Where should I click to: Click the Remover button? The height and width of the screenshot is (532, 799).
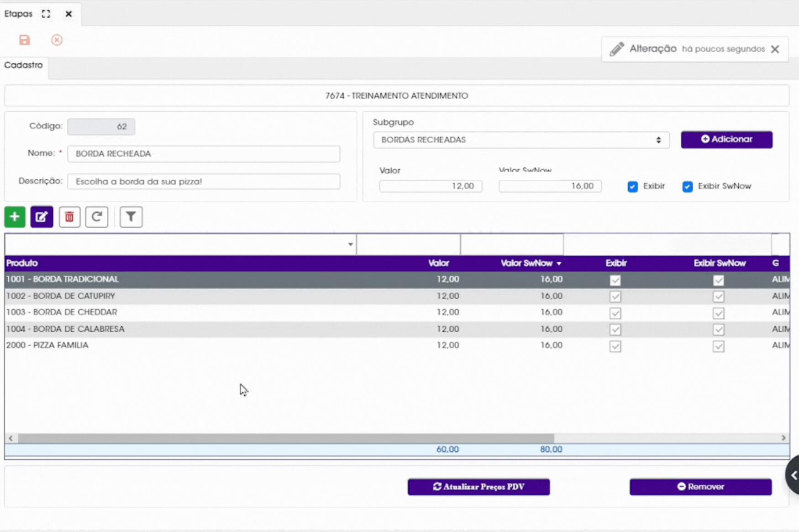tap(700, 487)
